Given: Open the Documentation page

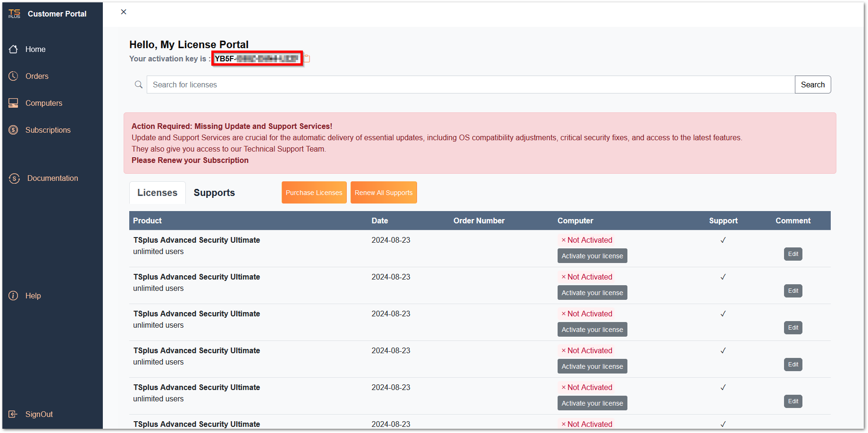Looking at the screenshot, I should point(52,178).
